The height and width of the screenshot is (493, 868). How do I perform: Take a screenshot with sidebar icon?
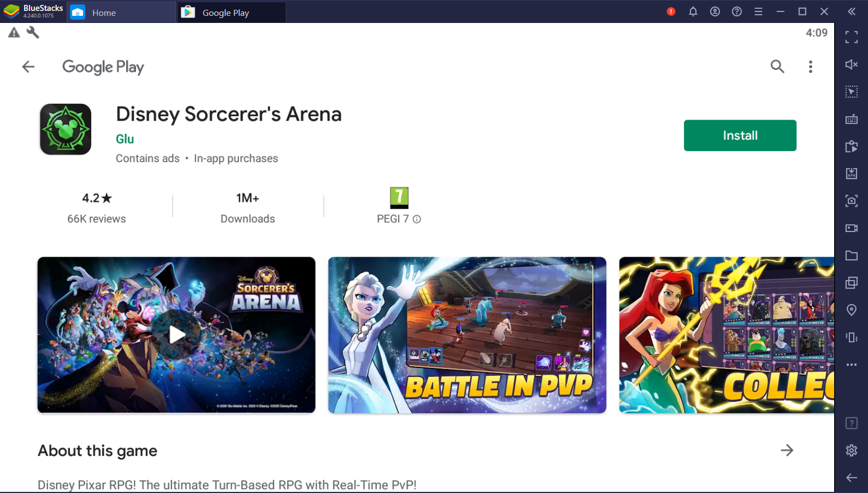click(852, 201)
